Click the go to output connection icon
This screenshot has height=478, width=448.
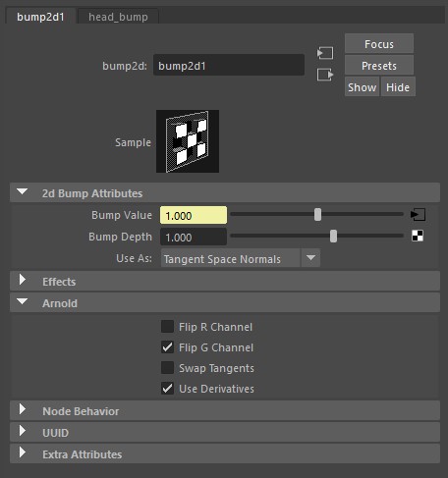coord(325,75)
